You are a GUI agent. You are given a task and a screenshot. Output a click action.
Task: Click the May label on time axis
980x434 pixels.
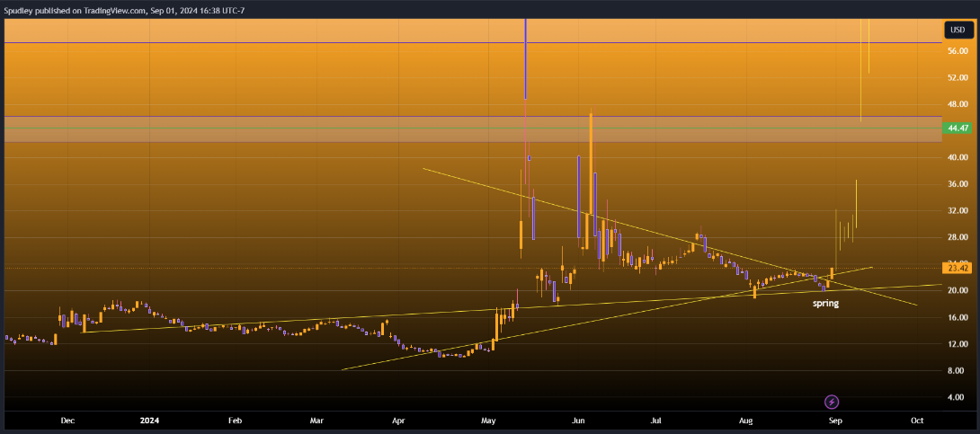(x=489, y=421)
